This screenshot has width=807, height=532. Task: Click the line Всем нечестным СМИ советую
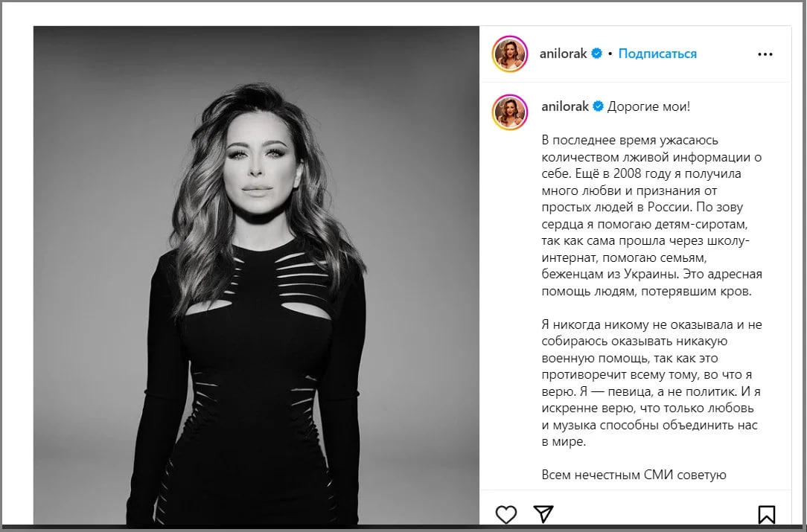(634, 475)
